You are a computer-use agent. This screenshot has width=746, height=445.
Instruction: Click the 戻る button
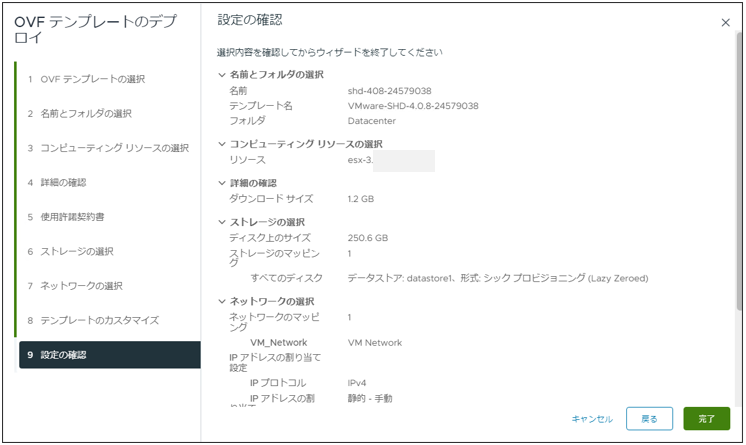[649, 419]
